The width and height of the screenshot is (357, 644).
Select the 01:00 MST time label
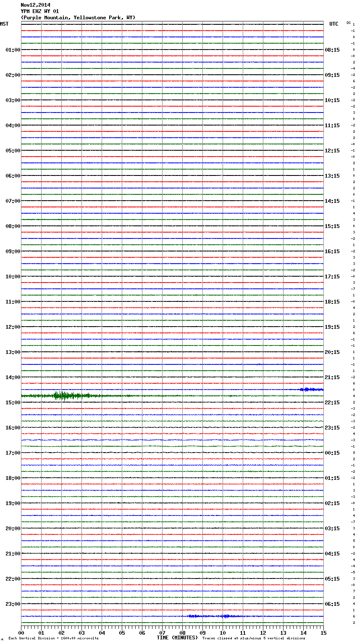13,50
